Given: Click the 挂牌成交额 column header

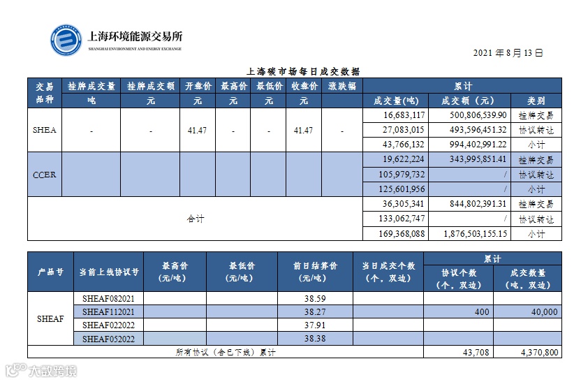Looking at the screenshot, I should pyautogui.click(x=150, y=86).
